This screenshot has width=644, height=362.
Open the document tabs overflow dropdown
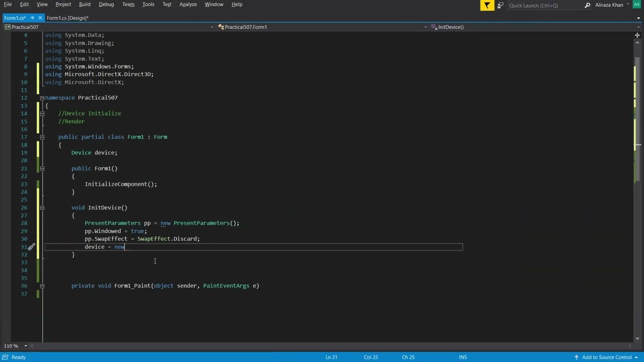coord(638,18)
